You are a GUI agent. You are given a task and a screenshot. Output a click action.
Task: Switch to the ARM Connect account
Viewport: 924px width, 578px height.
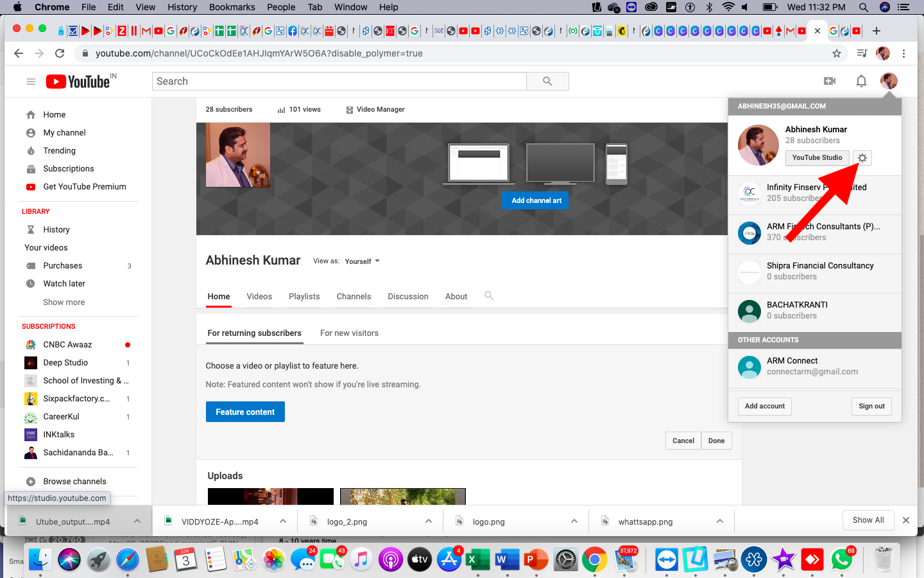[815, 367]
